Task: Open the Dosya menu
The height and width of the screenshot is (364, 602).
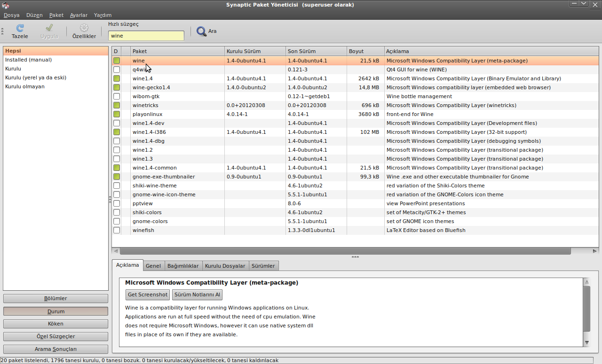Action: point(12,15)
